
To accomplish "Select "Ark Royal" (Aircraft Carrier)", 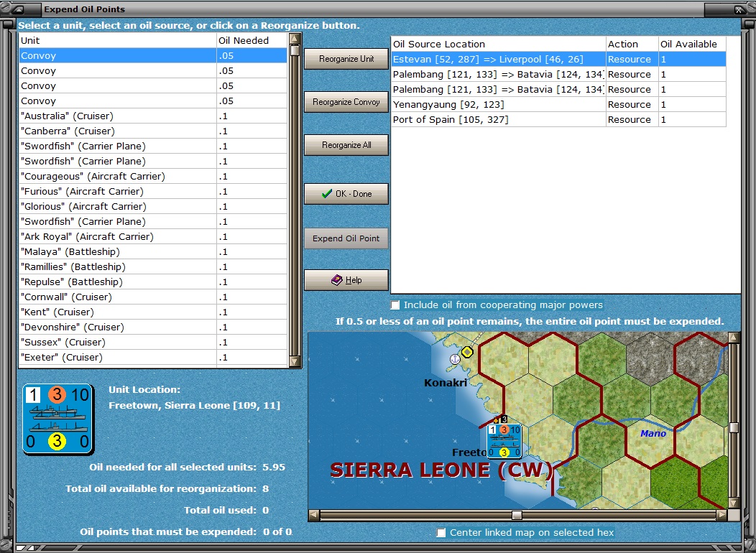I will click(153, 236).
